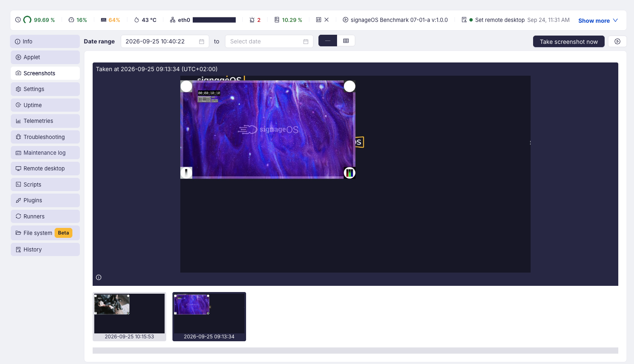This screenshot has width=634, height=364.
Task: Click the Take screenshot now button
Action: click(569, 41)
